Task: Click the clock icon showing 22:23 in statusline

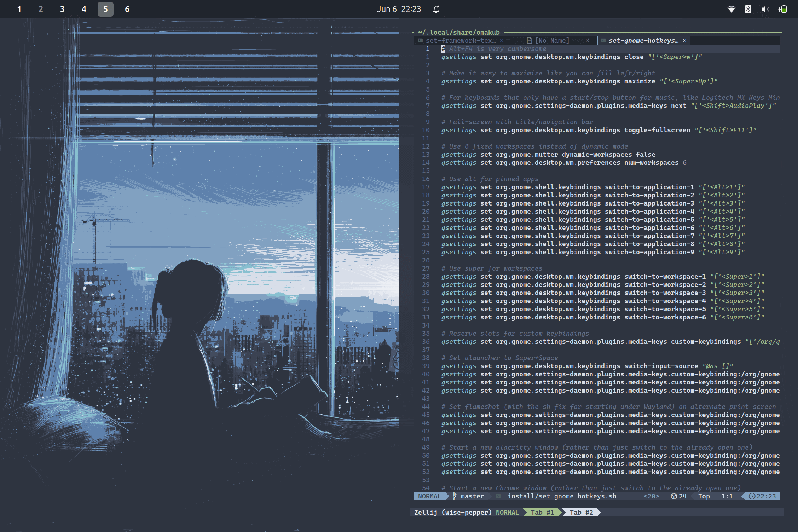Action: click(752, 496)
